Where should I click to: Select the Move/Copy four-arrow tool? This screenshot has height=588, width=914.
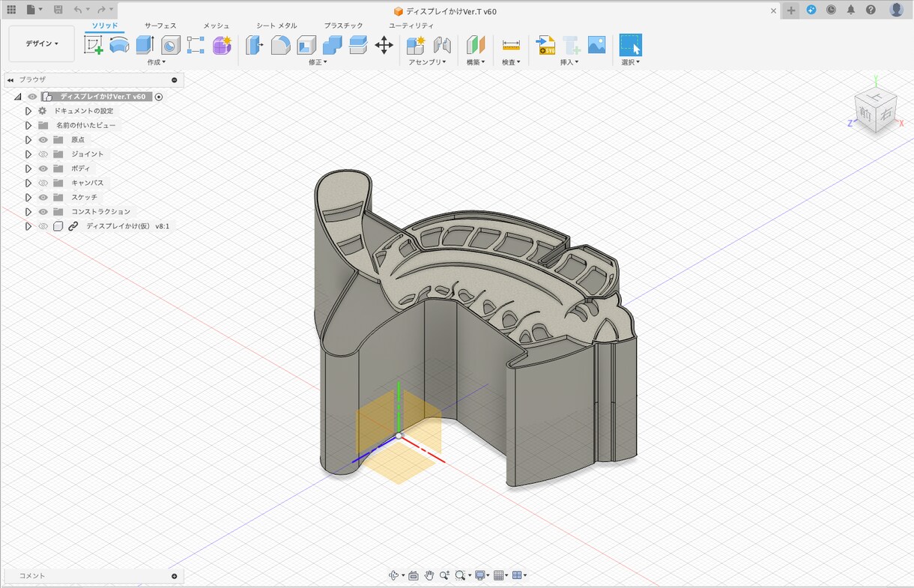pos(384,45)
